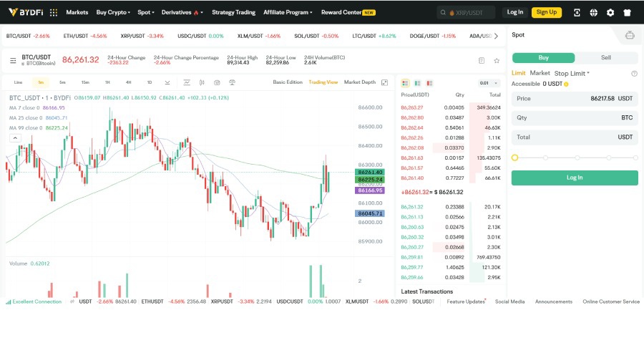
Task: Click the Log In header button
Action: tap(515, 12)
